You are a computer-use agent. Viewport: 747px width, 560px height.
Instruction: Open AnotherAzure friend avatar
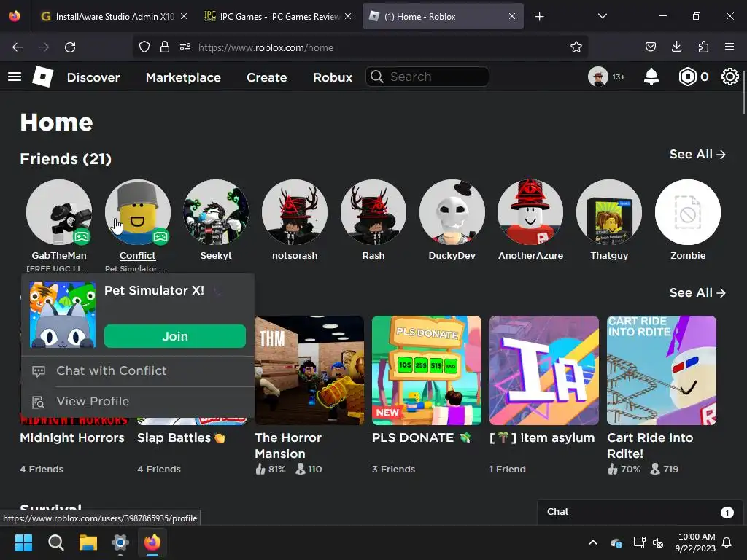click(530, 212)
